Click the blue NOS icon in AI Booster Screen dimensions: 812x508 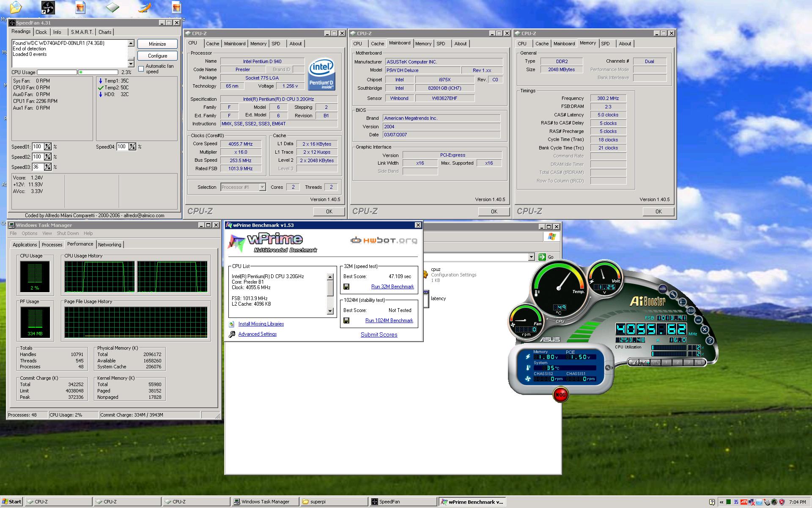tap(663, 289)
